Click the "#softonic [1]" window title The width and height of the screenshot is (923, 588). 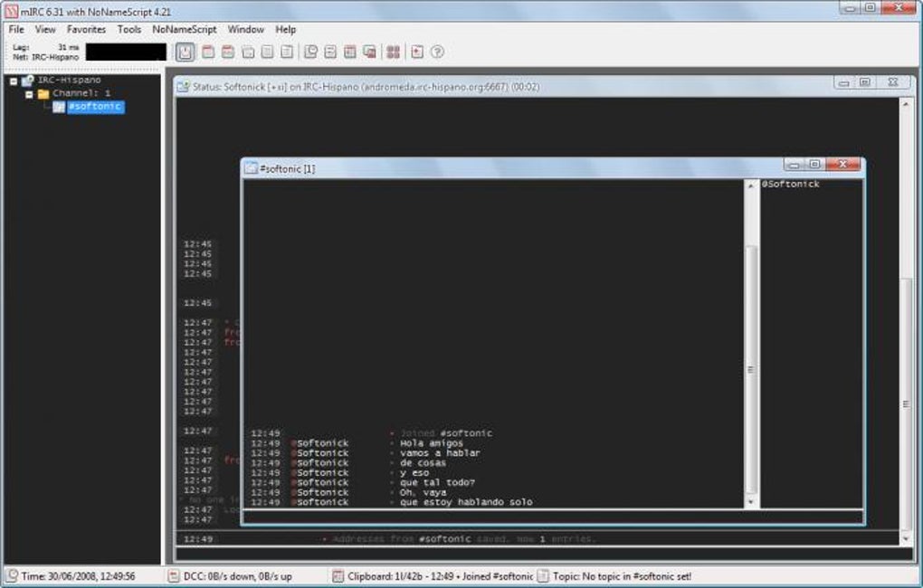pyautogui.click(x=287, y=169)
